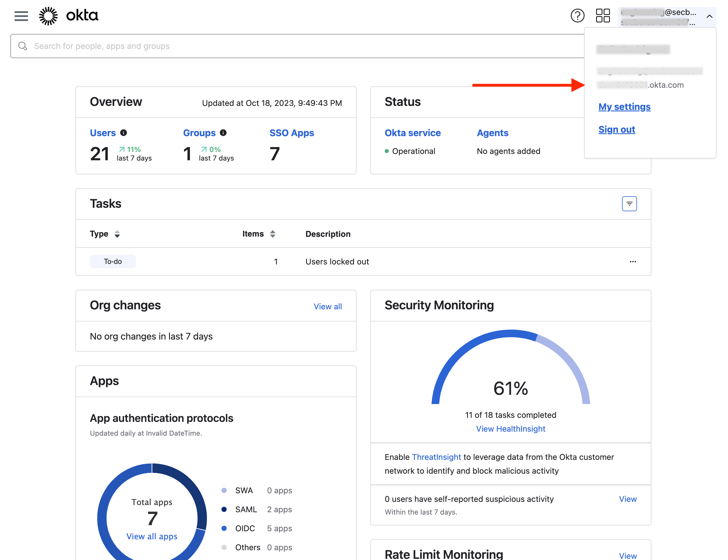
Task: Click the Users 11% growth arrow
Action: tap(122, 149)
